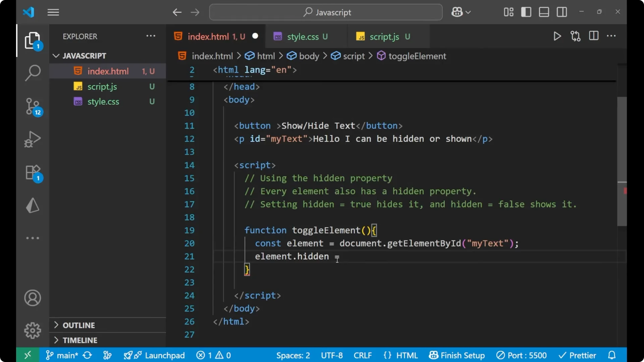Toggle the Primary Side Bar
This screenshot has width=644, height=362.
tap(526, 12)
